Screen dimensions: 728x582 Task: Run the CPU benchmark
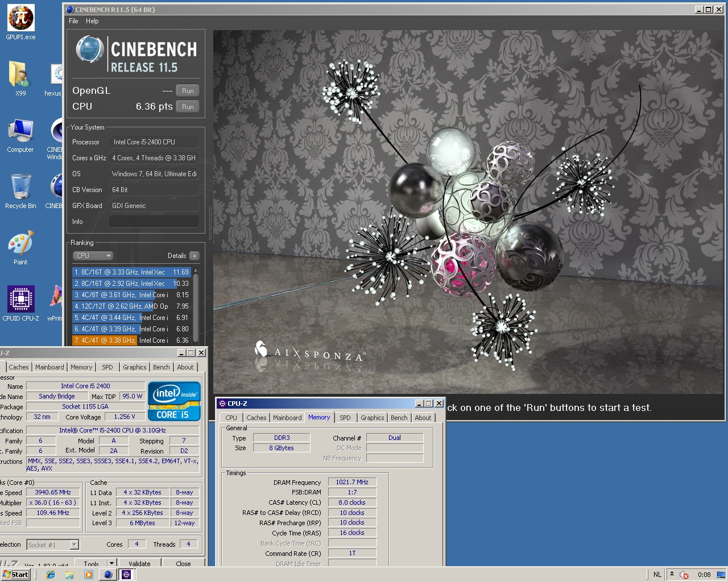click(188, 107)
